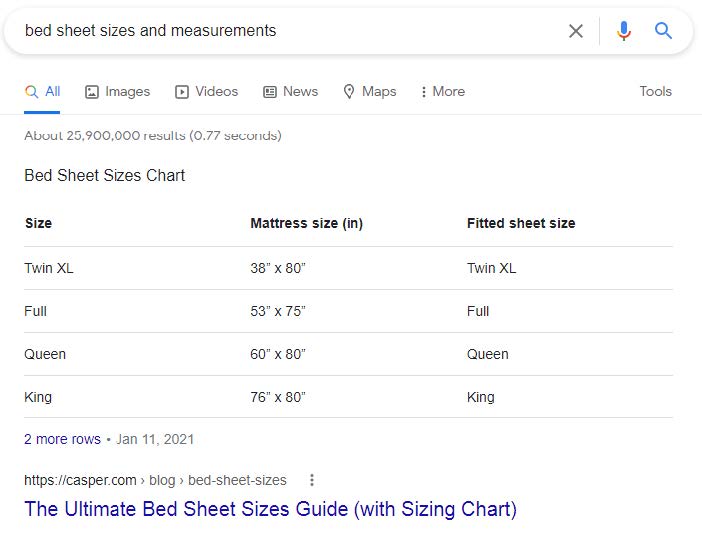This screenshot has height=537, width=702.
Task: Select Queen in the Size column
Action: coord(45,354)
